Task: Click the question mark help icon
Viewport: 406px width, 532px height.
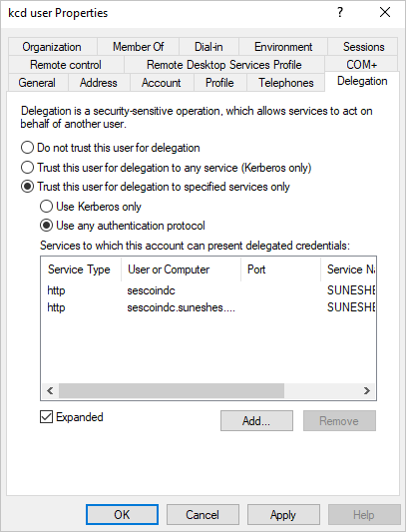Action: coord(340,13)
